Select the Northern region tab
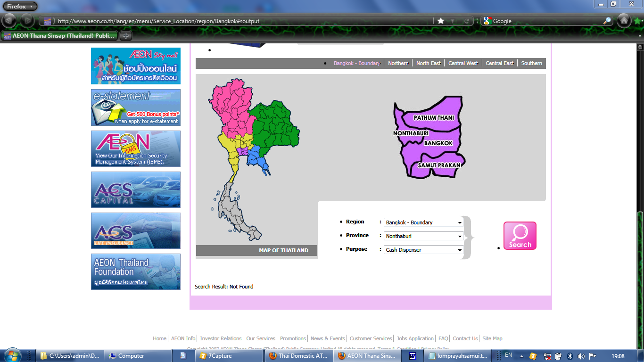This screenshot has width=644, height=362. coord(398,63)
